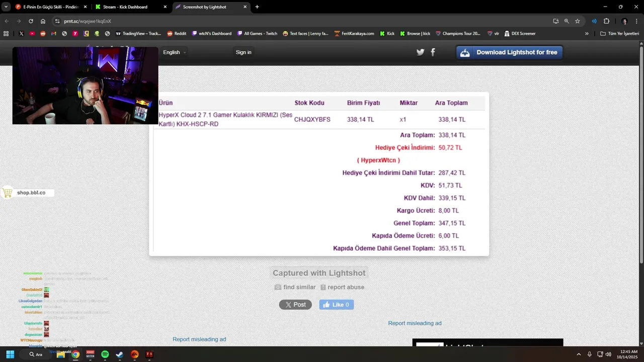Open the X (Twitter) bookmark icon
This screenshot has width=644, height=362.
coord(21,34)
